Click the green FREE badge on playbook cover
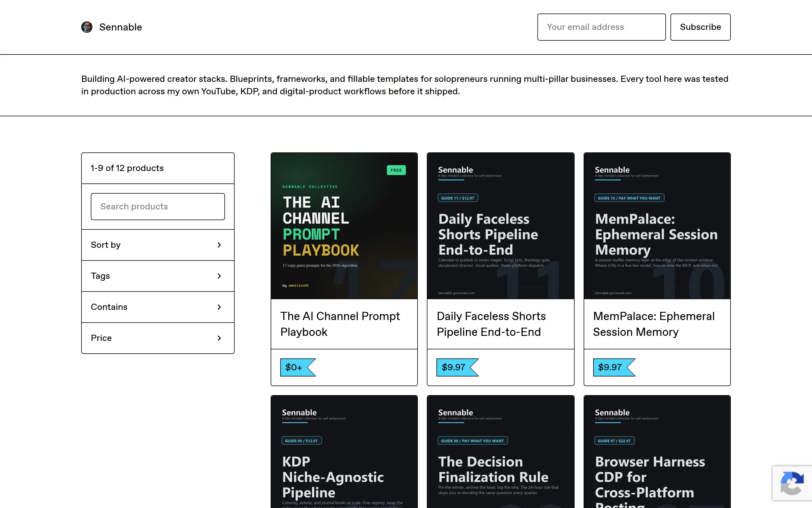 pyautogui.click(x=396, y=170)
